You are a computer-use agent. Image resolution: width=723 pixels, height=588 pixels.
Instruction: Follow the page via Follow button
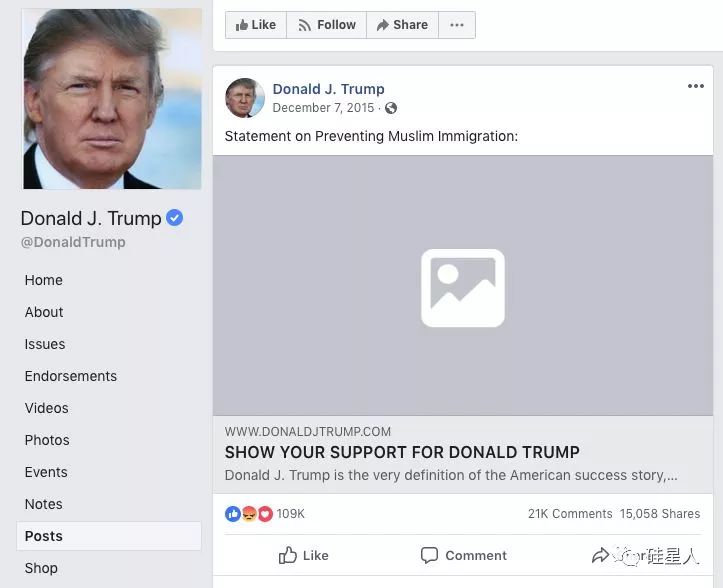326,25
